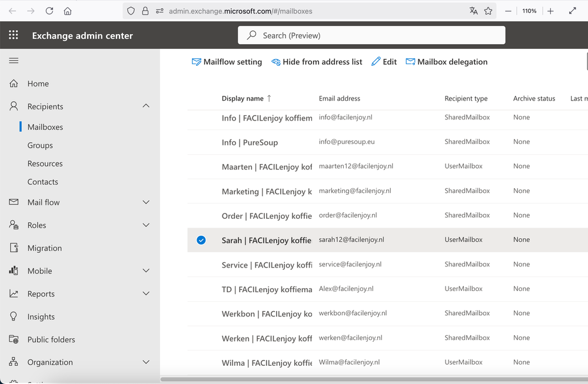Viewport: 588px width, 384px height.
Task: Expand the Roles navigation section
Action: [x=146, y=225]
